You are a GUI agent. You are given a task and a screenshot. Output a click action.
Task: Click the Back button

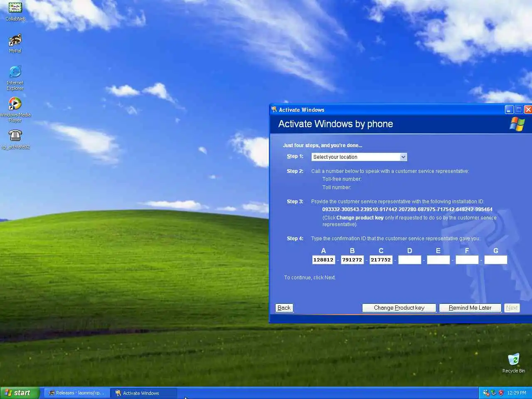[x=284, y=308]
